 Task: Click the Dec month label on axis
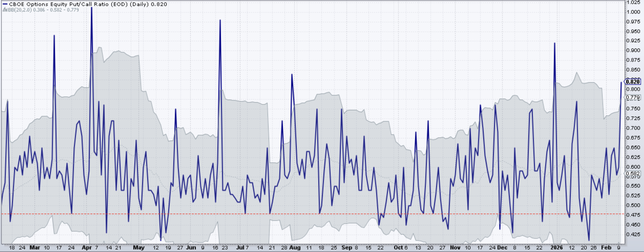point(502,248)
